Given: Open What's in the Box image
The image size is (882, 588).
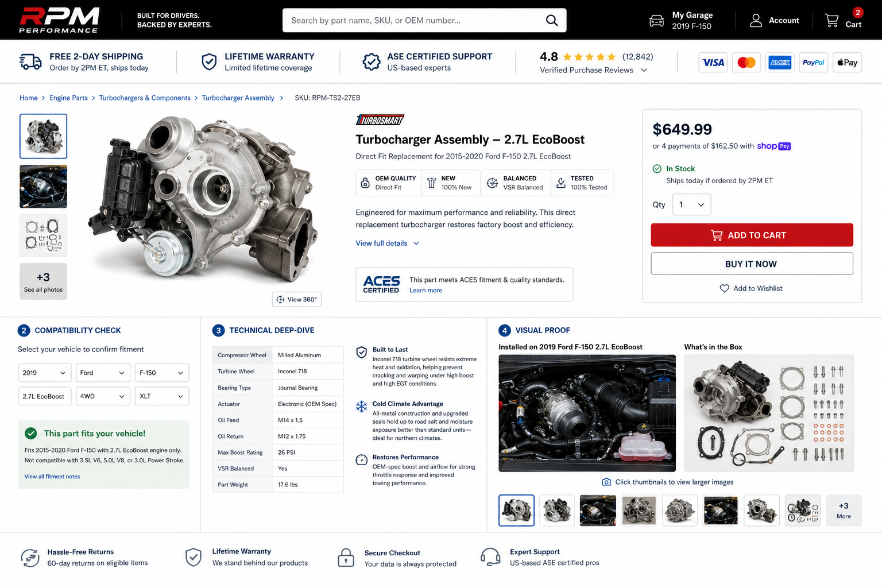Looking at the screenshot, I should pyautogui.click(x=769, y=413).
